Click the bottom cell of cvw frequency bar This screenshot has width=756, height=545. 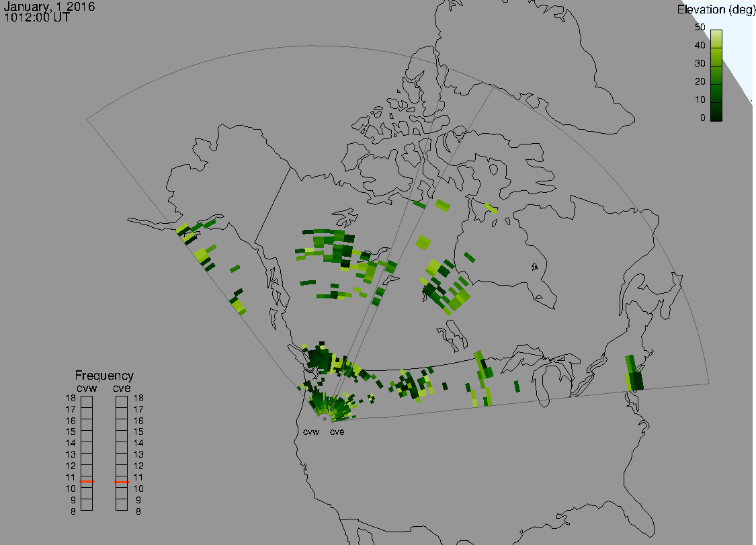87,505
